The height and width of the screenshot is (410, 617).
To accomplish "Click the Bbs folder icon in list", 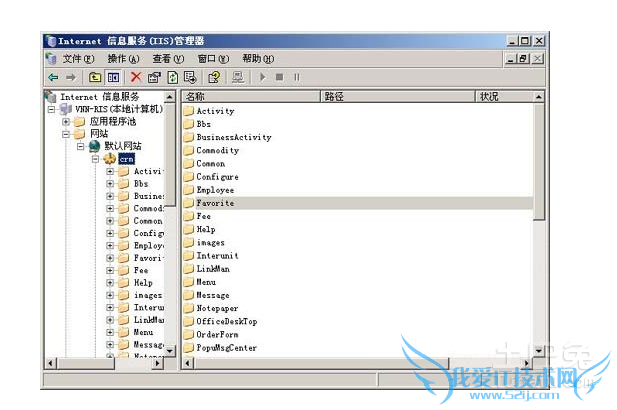I will point(189,124).
